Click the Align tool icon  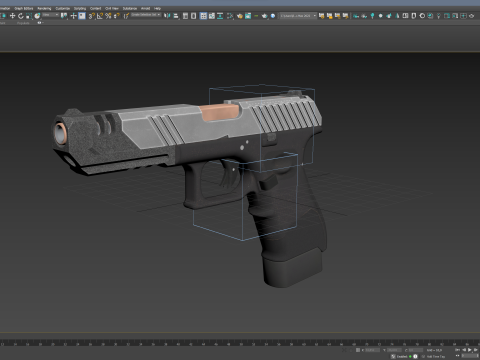176,16
